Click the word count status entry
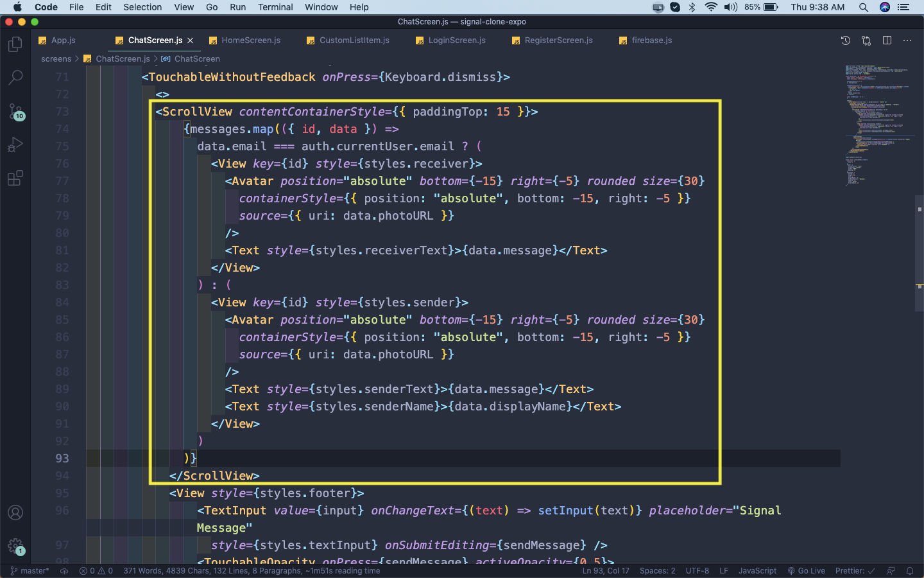The width and height of the screenshot is (924, 578). [x=252, y=571]
